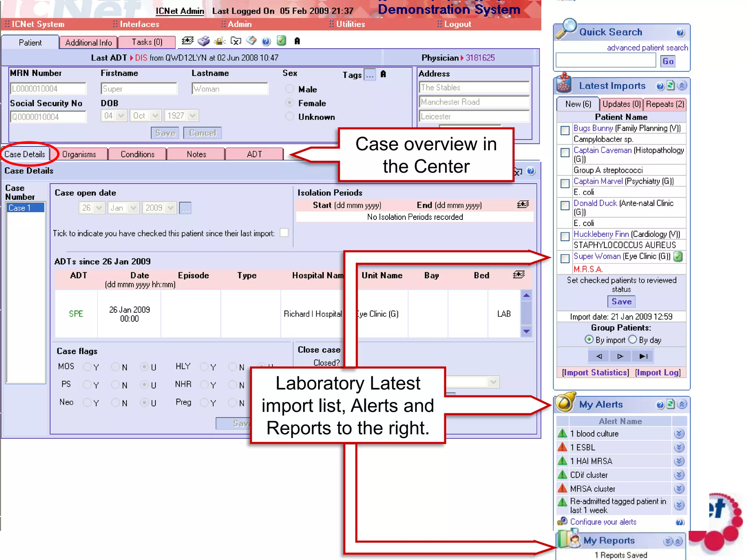Click the warning triangle for 1 ESBL alert
The height and width of the screenshot is (560, 747).
pyautogui.click(x=563, y=447)
